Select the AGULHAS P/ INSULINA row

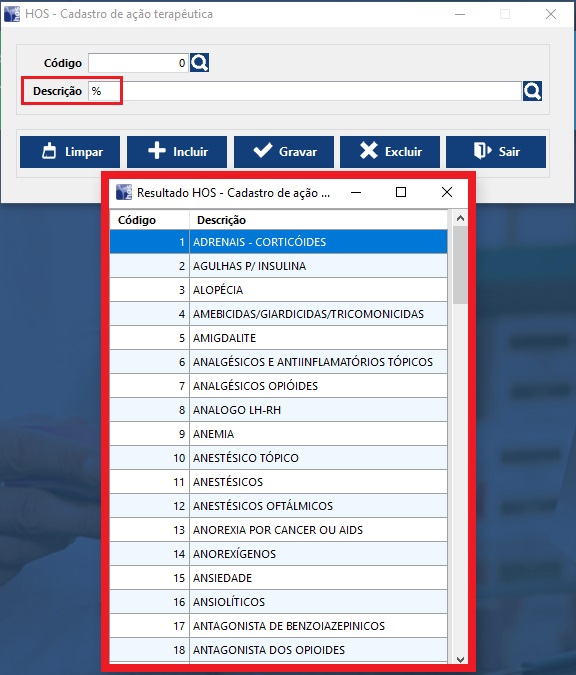pos(279,266)
